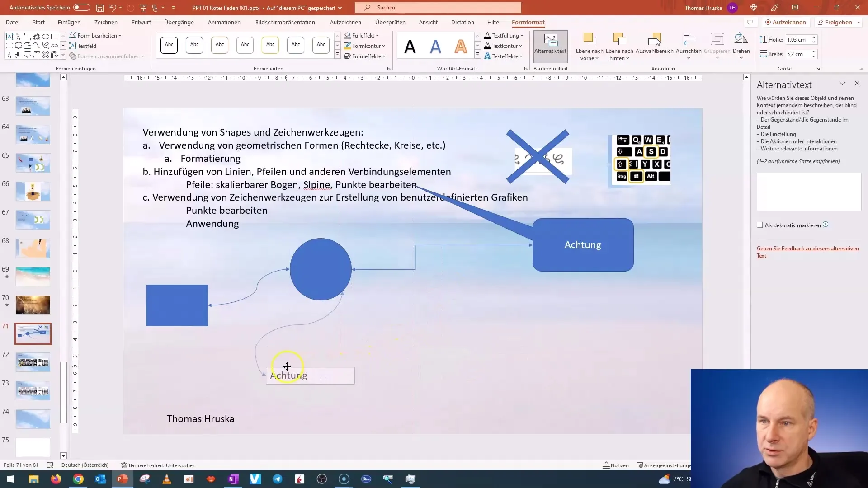Click the Aufzeichnen button
868x488 pixels.
[785, 22]
